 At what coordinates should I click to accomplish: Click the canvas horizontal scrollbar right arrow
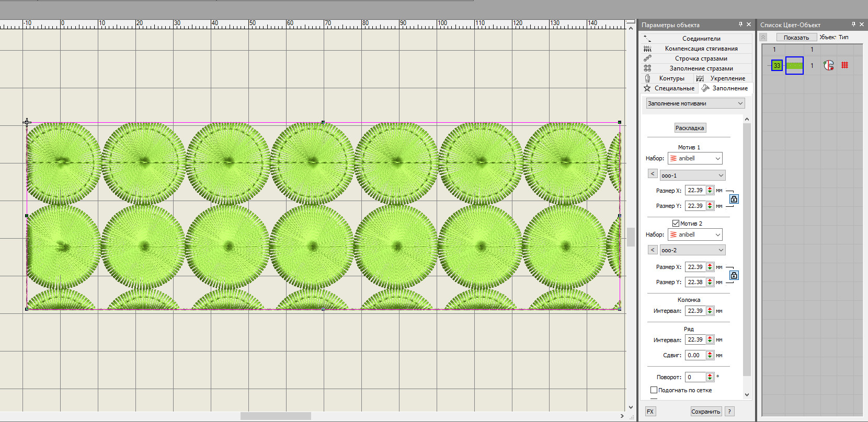point(622,416)
